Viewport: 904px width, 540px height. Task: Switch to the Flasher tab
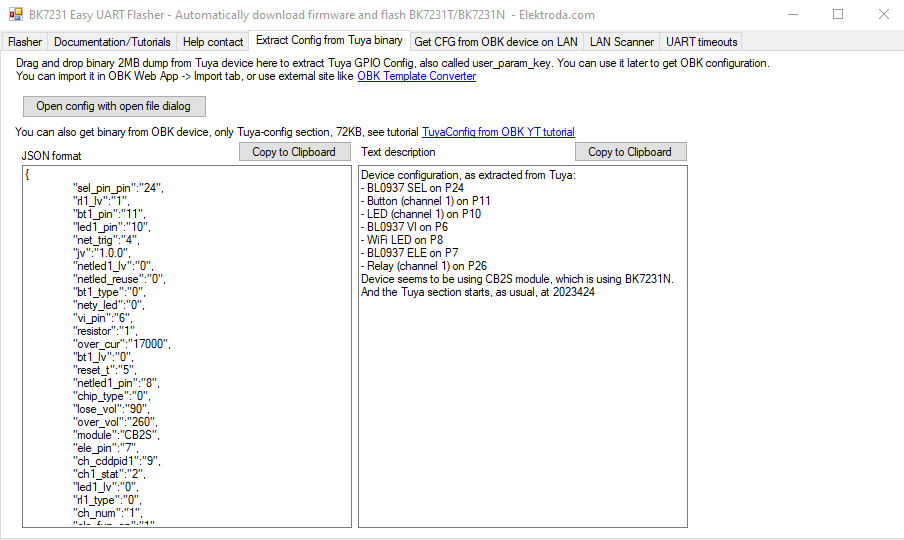tap(25, 42)
